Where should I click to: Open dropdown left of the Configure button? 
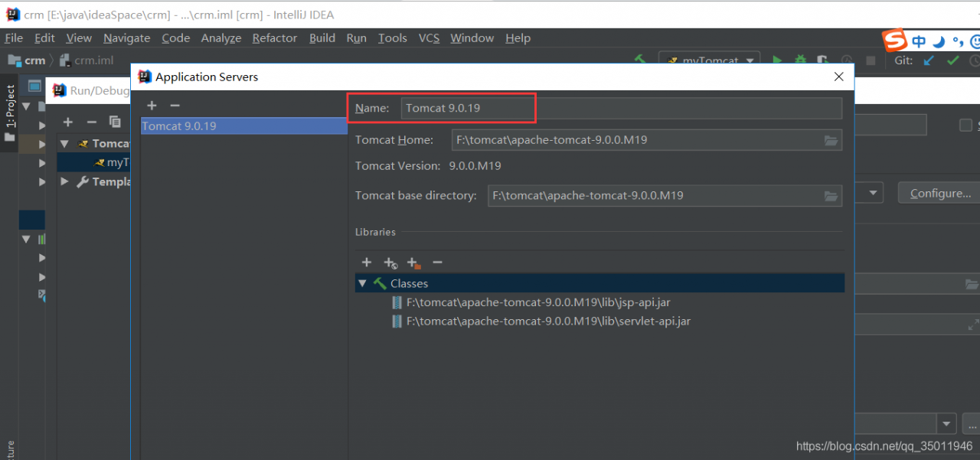click(874, 193)
